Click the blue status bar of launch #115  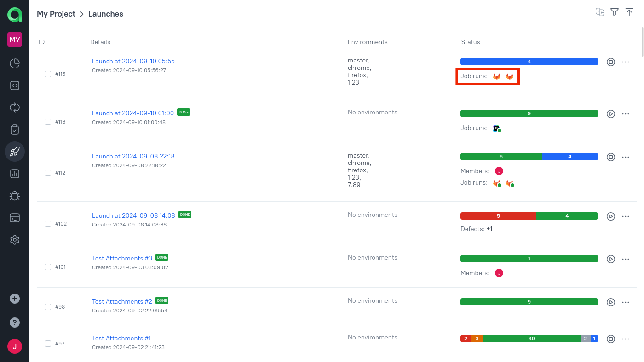pos(529,62)
